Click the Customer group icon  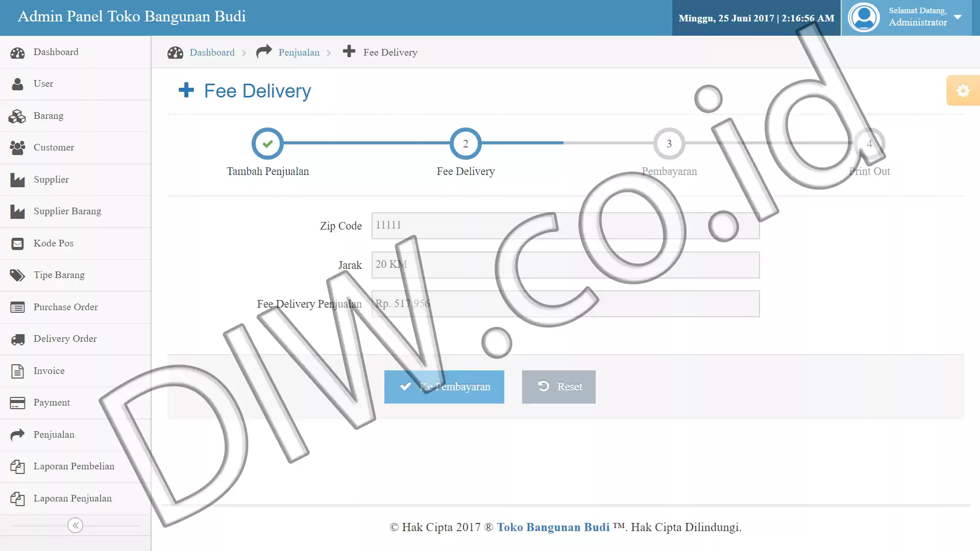click(17, 148)
